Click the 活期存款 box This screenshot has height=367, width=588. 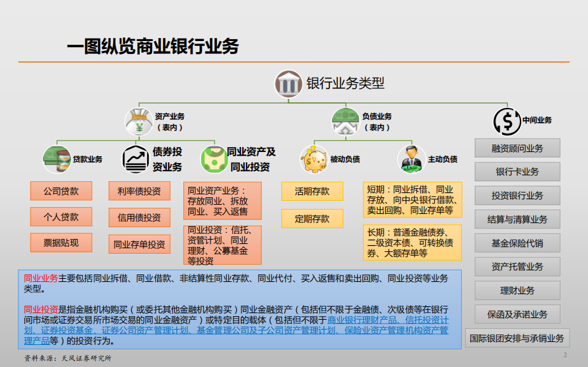311,191
